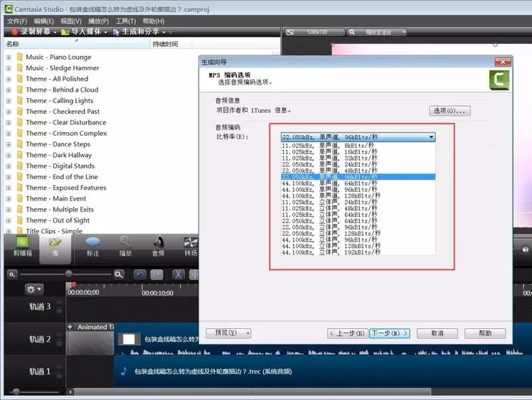Open the Audio (音频) tool
Viewport: 532px width, 400px height.
(x=158, y=246)
